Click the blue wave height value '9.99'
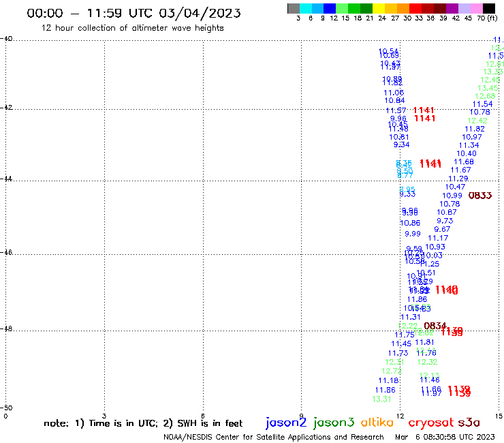 (x=413, y=234)
